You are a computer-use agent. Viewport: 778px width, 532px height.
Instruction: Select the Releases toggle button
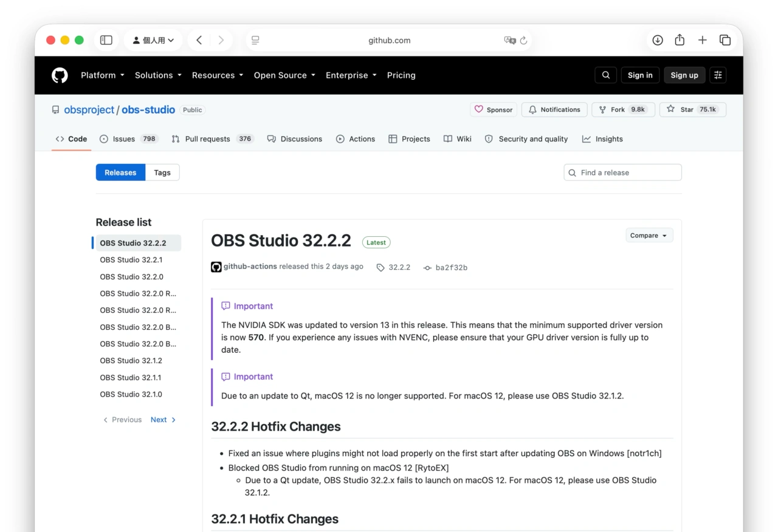click(120, 172)
